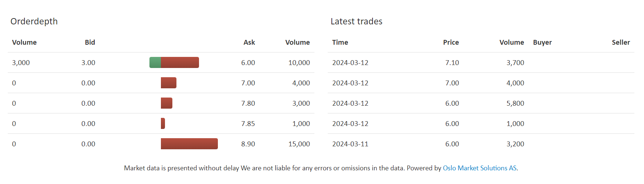
Task: Click the Orderdepth heading
Action: 34,21
